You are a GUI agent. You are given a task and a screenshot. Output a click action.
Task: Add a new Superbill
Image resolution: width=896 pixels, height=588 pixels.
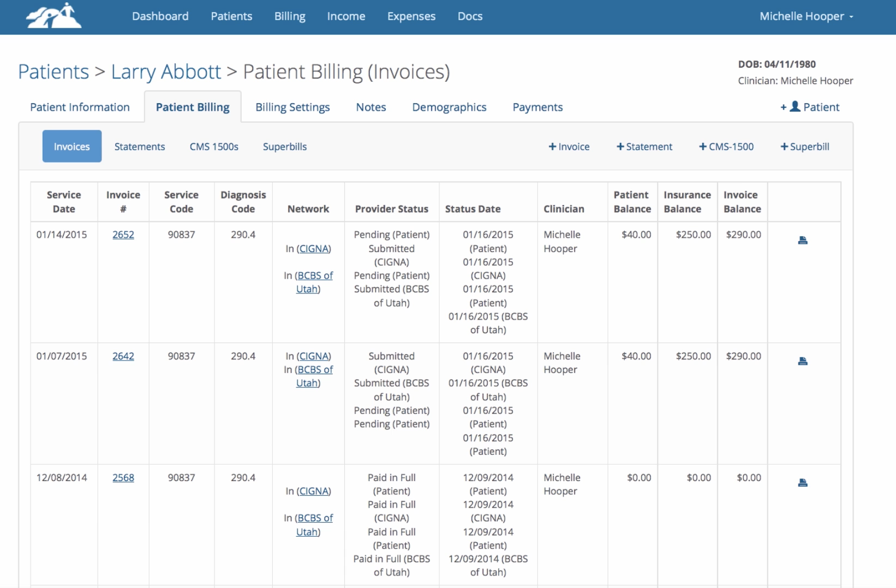point(804,147)
